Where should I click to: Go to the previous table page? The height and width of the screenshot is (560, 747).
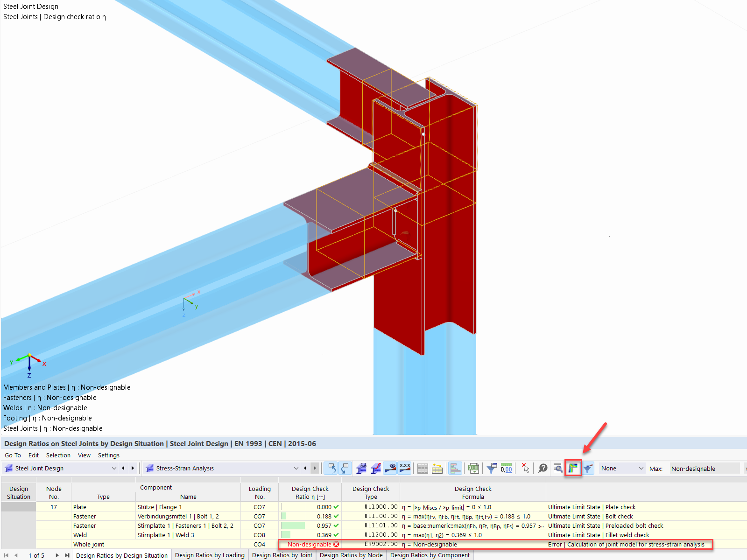(x=16, y=555)
